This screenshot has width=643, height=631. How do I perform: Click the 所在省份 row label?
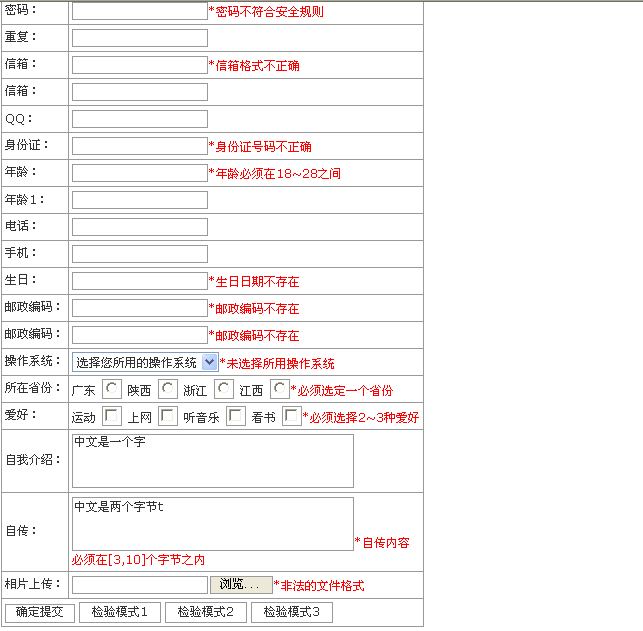pos(33,387)
